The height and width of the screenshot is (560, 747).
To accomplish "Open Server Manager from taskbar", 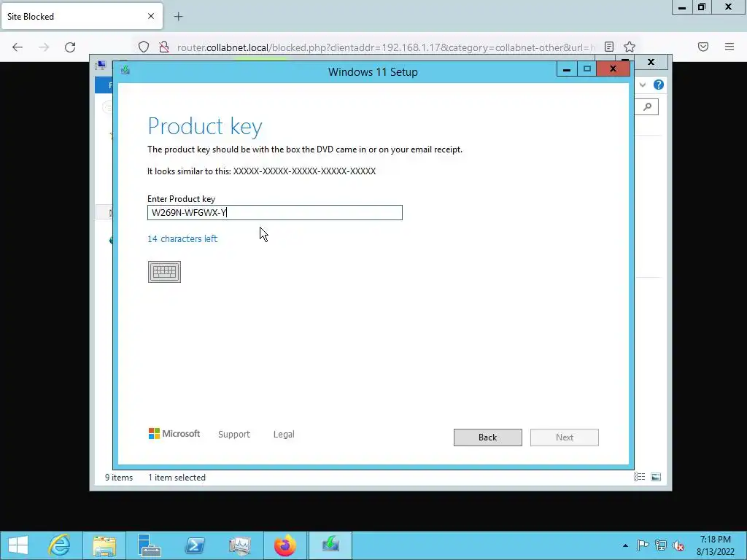I will point(149,545).
